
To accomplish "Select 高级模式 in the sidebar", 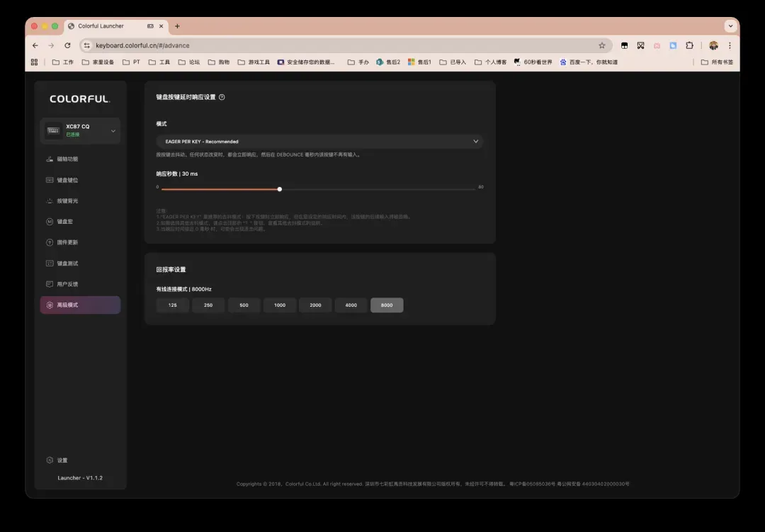I will [x=80, y=305].
